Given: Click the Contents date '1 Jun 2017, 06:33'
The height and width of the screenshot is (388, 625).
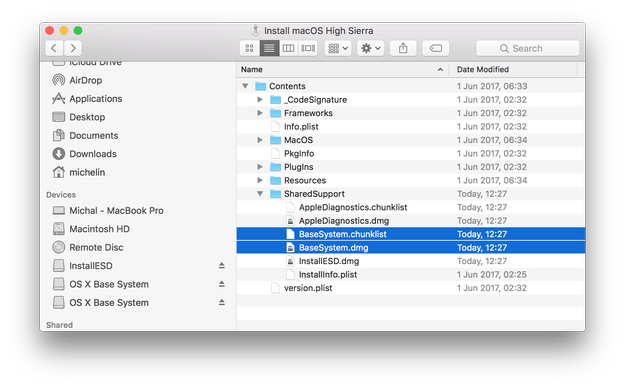Looking at the screenshot, I should 492,86.
